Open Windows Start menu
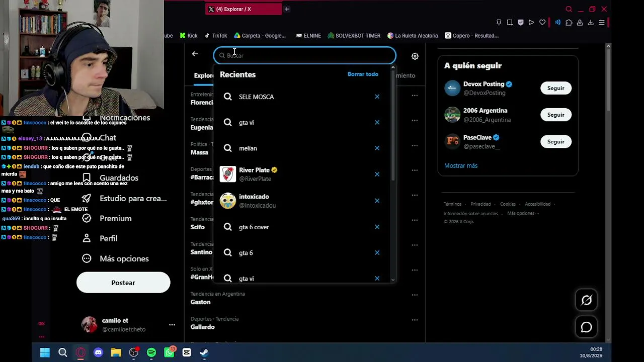The height and width of the screenshot is (362, 644). (x=45, y=352)
